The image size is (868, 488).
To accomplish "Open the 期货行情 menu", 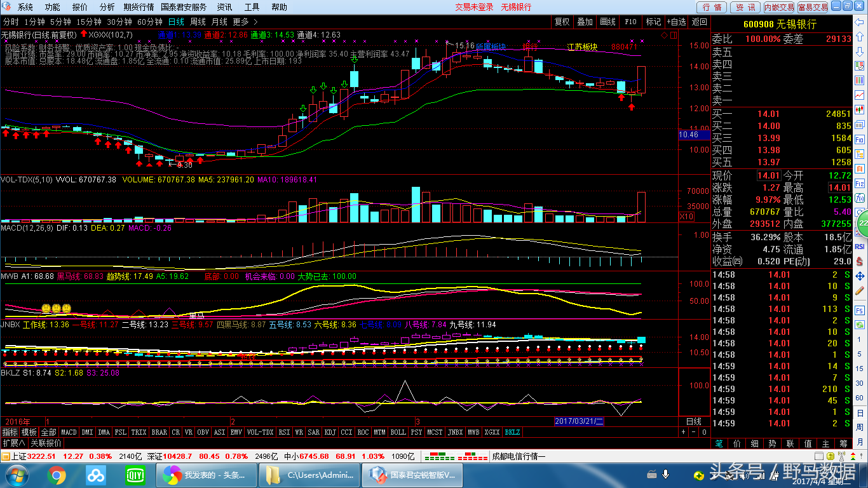I will tap(139, 7).
